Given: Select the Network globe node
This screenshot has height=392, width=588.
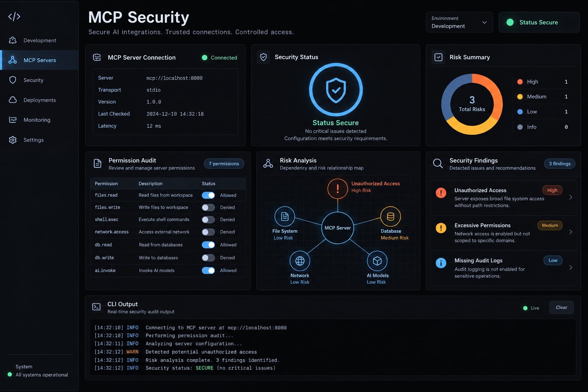Looking at the screenshot, I should pos(300,261).
